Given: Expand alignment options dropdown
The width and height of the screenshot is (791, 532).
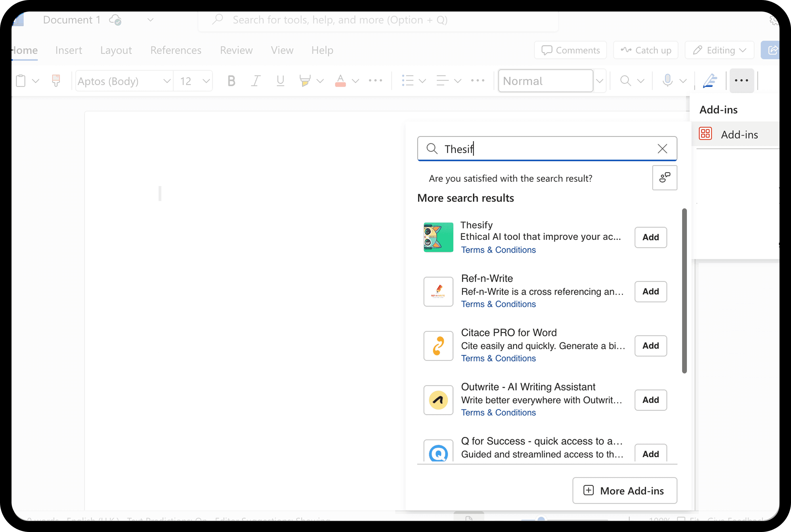Looking at the screenshot, I should [x=457, y=81].
